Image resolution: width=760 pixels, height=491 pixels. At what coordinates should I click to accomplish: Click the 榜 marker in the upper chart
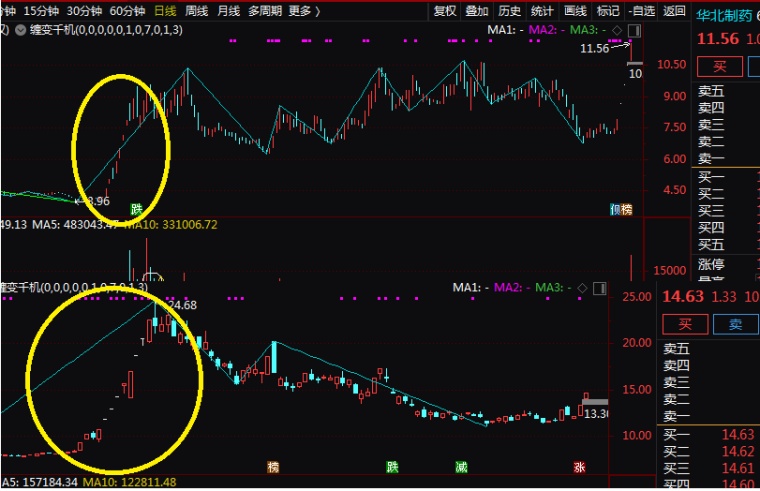(x=627, y=209)
